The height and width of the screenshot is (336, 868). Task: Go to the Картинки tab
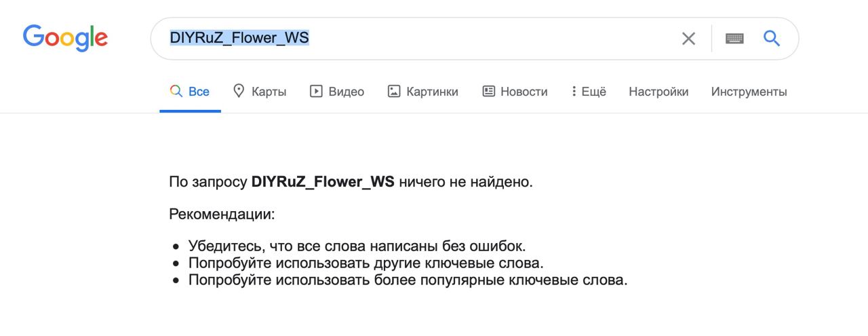432,92
